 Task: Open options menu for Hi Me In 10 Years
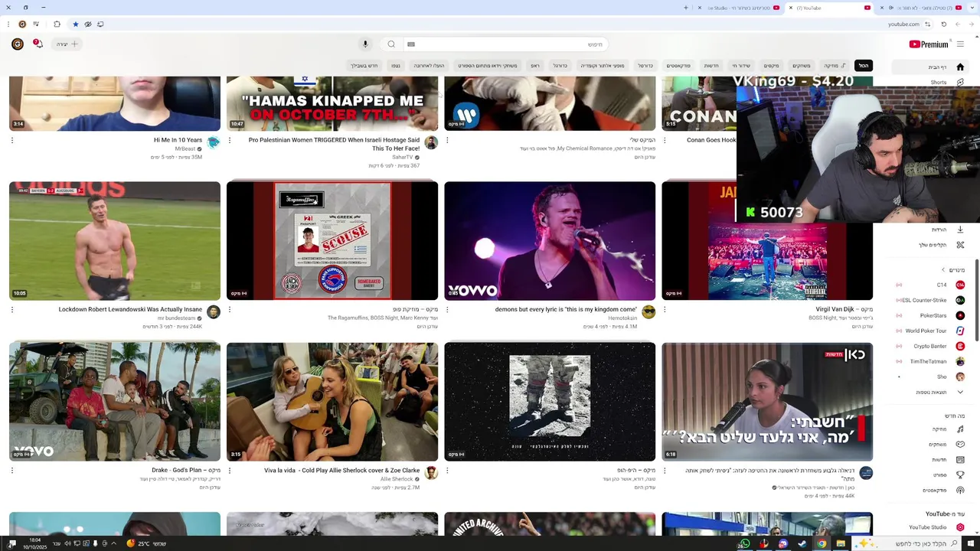click(12, 140)
